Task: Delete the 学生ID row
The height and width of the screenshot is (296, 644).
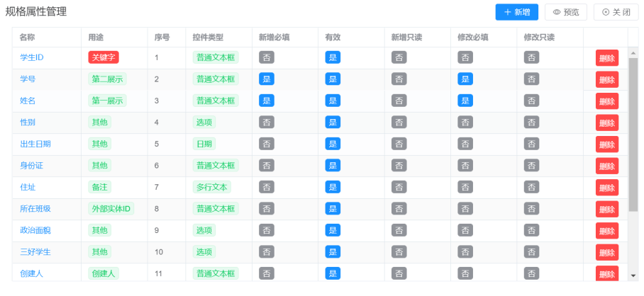Action: pos(607,58)
